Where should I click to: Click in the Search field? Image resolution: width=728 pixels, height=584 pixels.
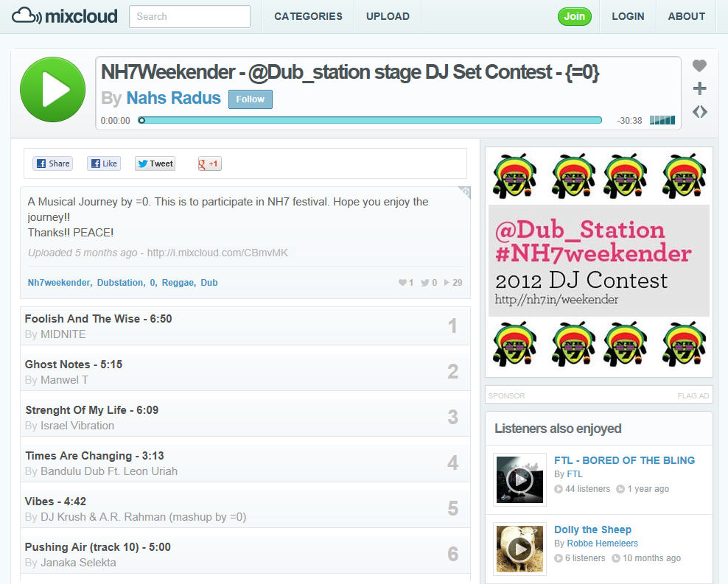[x=189, y=16]
